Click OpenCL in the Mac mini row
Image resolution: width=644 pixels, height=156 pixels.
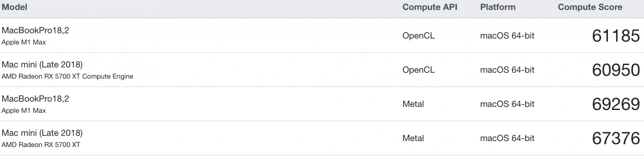tap(419, 70)
